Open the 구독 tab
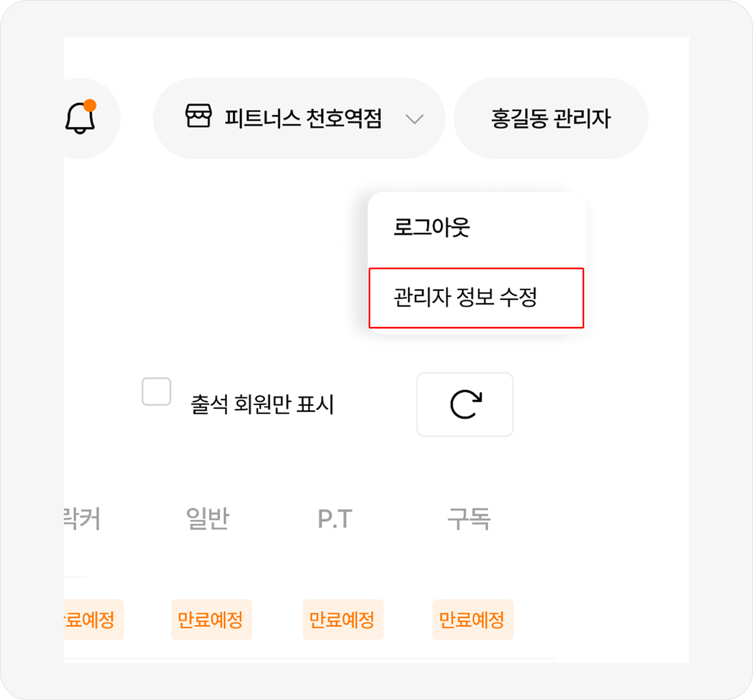This screenshot has height=700, width=753. click(469, 519)
